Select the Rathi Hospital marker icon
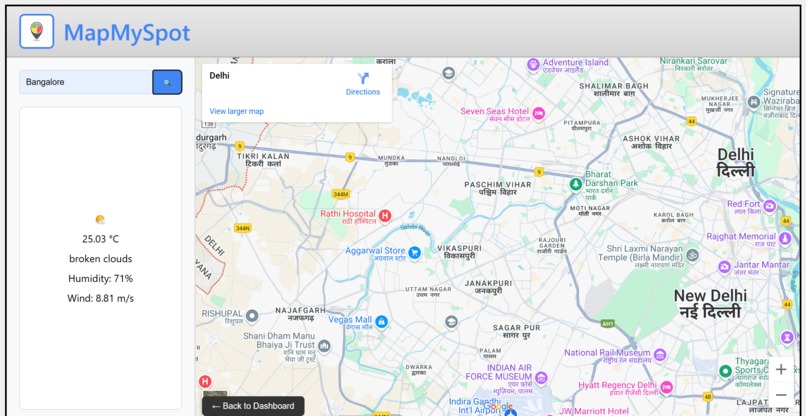This screenshot has height=416, width=806. click(x=385, y=216)
